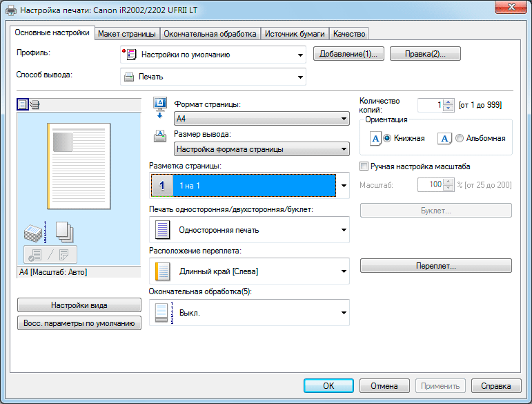Click the finishing Off stack icon

[x=164, y=313]
